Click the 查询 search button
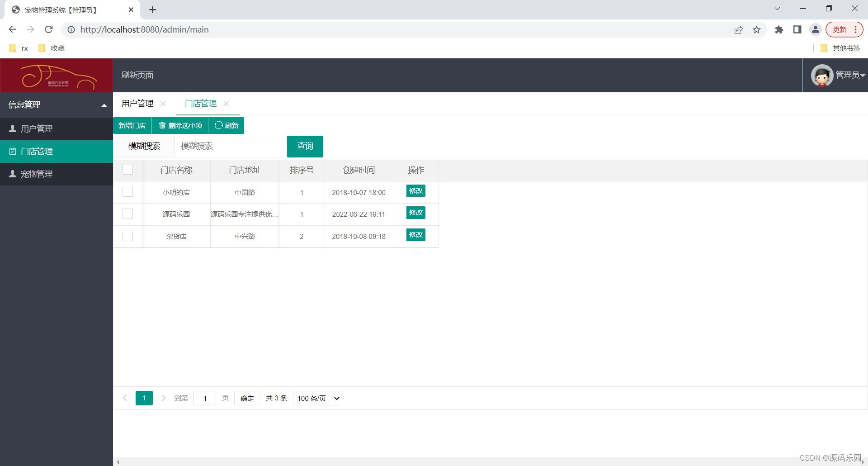The image size is (868, 466). click(x=305, y=146)
